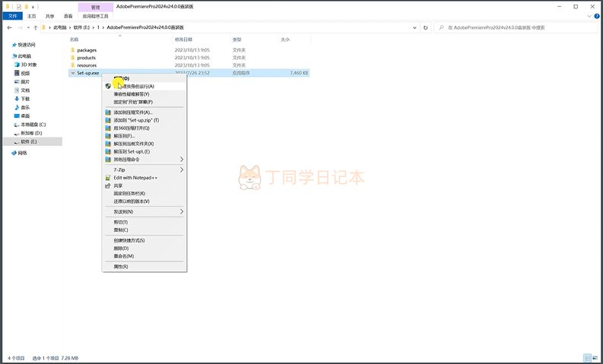Choose Add to archive (A)... entry
This screenshot has width=603, height=364.
[x=144, y=112]
